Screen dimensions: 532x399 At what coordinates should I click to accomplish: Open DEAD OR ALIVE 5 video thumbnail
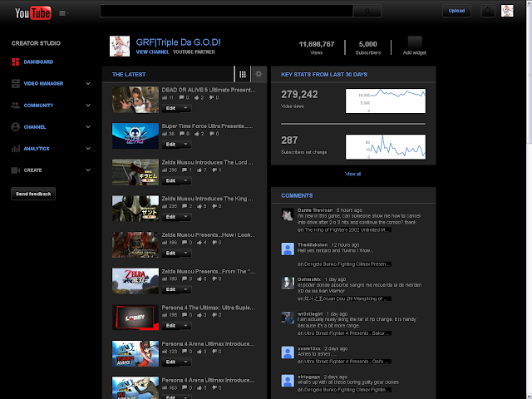point(135,100)
